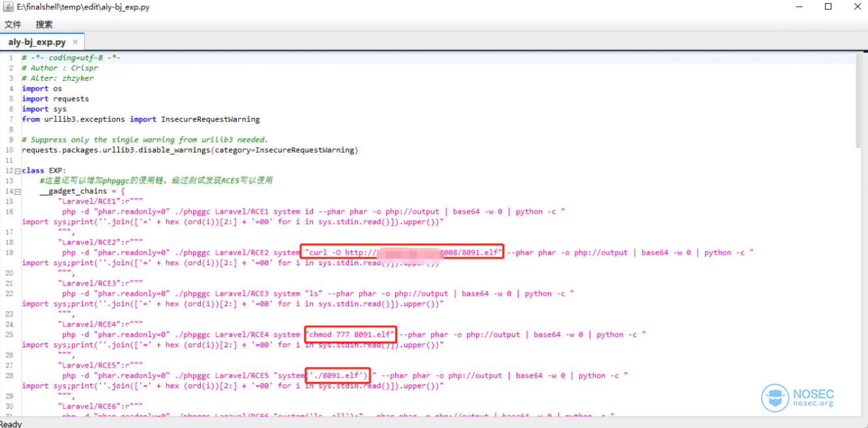Image resolution: width=868 pixels, height=428 pixels.
Task: Click the '# Suppress only the single warning' comment
Action: pos(145,140)
